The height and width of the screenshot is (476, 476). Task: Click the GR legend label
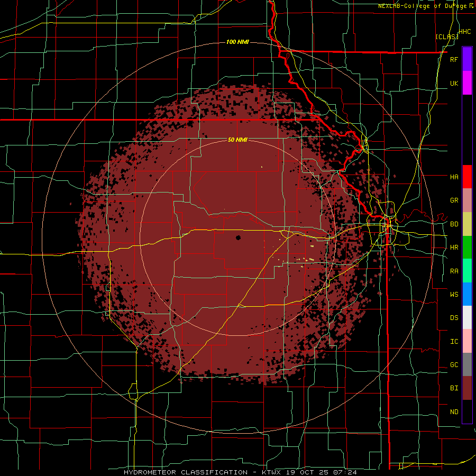pos(454,200)
